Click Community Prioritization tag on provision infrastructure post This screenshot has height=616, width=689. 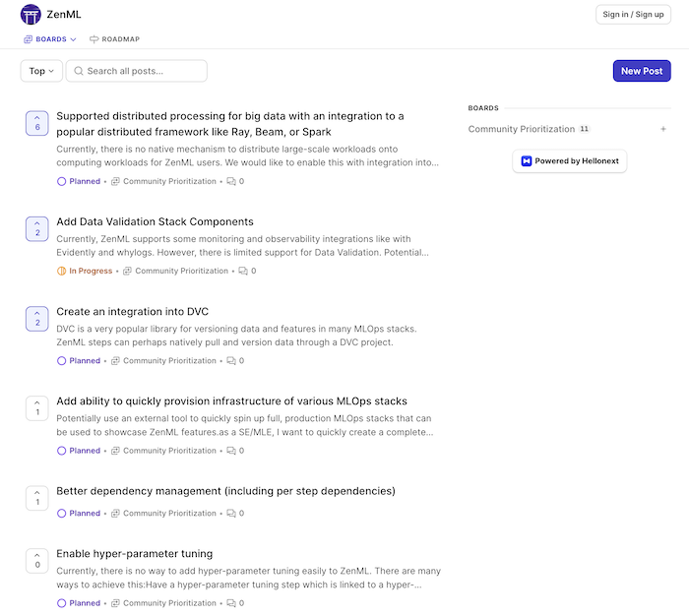tap(164, 451)
